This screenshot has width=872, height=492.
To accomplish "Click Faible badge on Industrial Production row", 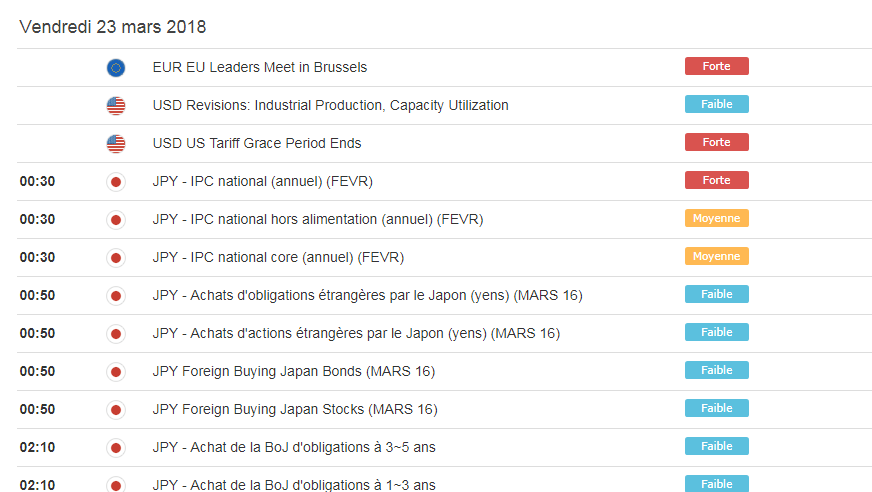I will [716, 104].
